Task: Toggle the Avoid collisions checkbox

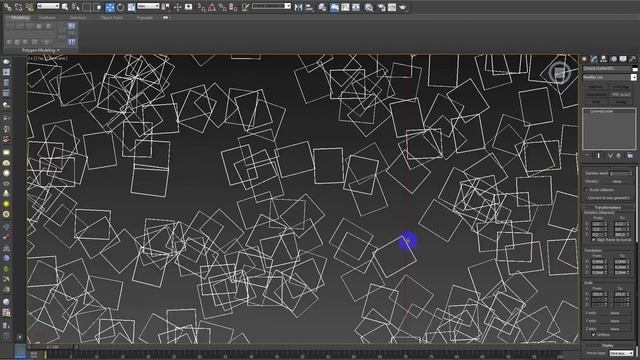Action: point(587,190)
